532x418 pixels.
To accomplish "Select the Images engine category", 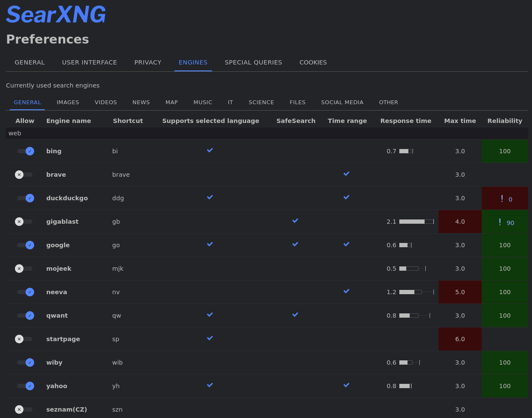I will point(68,102).
